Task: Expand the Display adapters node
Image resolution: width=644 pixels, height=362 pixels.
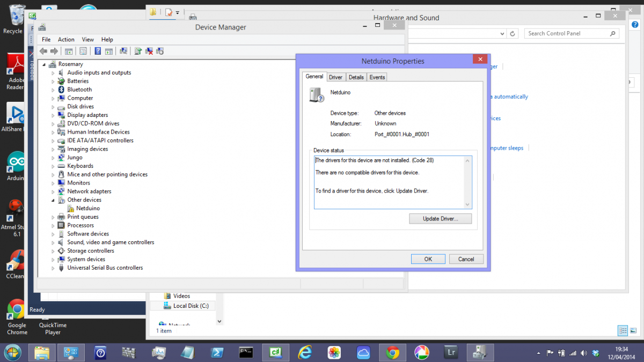Action: point(53,115)
